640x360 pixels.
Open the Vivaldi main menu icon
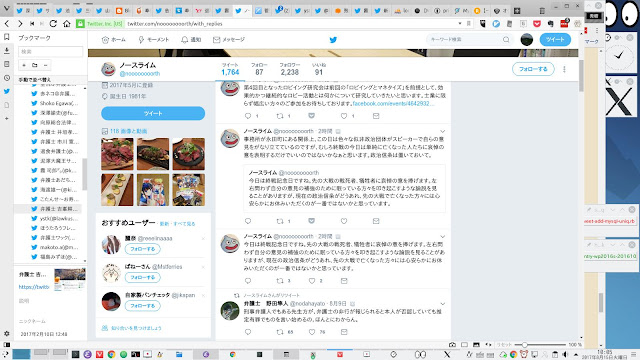coord(7,7)
